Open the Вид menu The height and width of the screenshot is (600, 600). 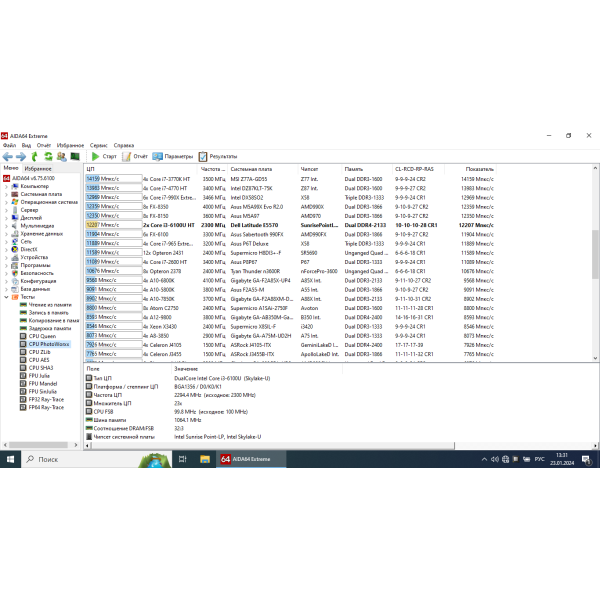click(26, 145)
